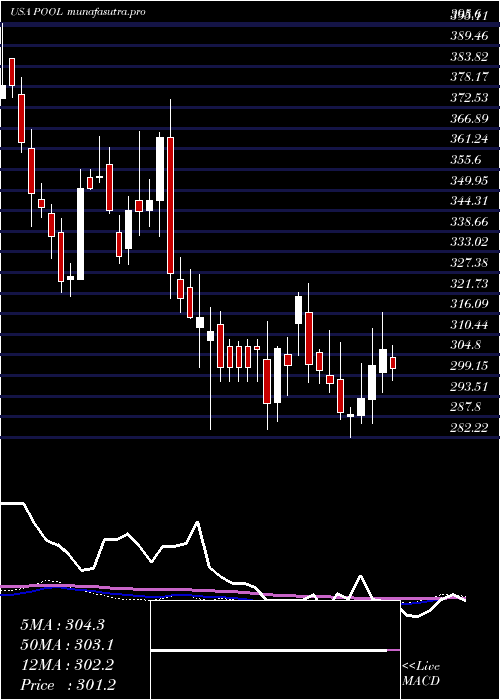The width and height of the screenshot is (500, 700).
Task: Select the 361.24 price label
Action: coord(469,139)
